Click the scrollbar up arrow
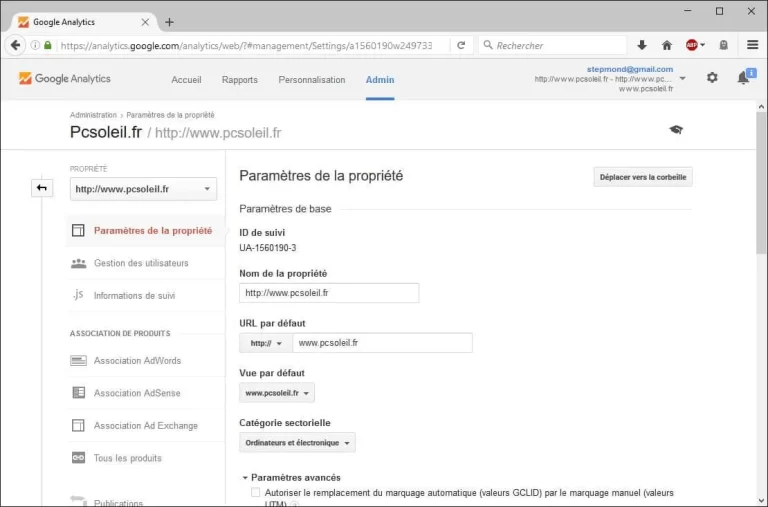The height and width of the screenshot is (507, 768). (761, 106)
